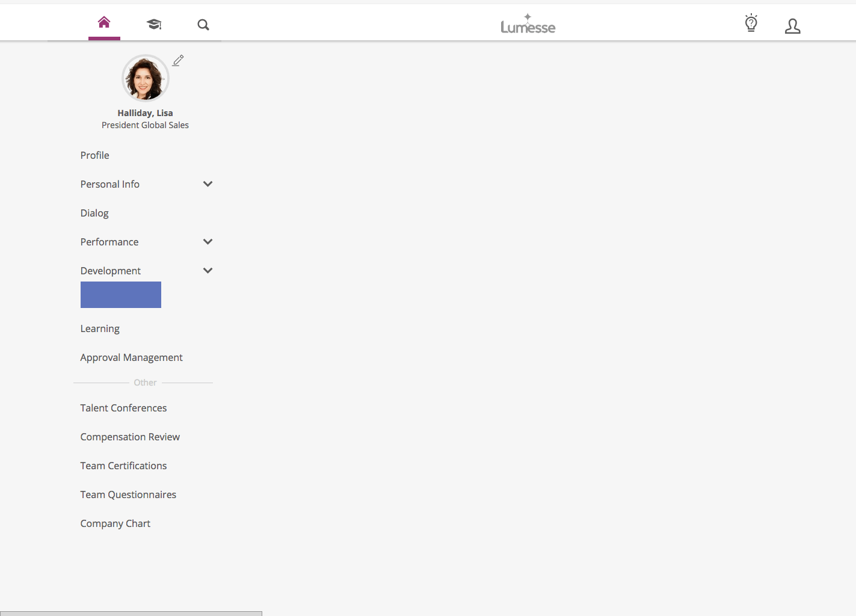Go to Learning in sidebar
The image size is (856, 616).
(x=100, y=328)
